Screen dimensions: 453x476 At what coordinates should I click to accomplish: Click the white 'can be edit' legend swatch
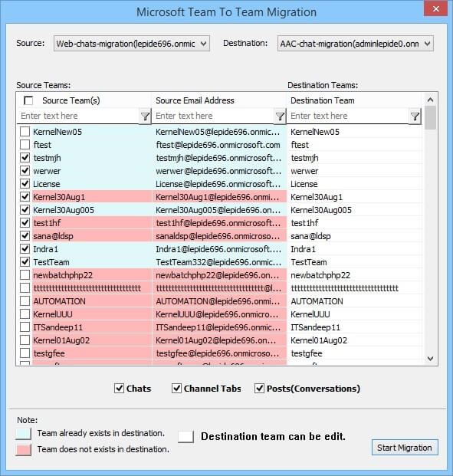click(x=185, y=437)
